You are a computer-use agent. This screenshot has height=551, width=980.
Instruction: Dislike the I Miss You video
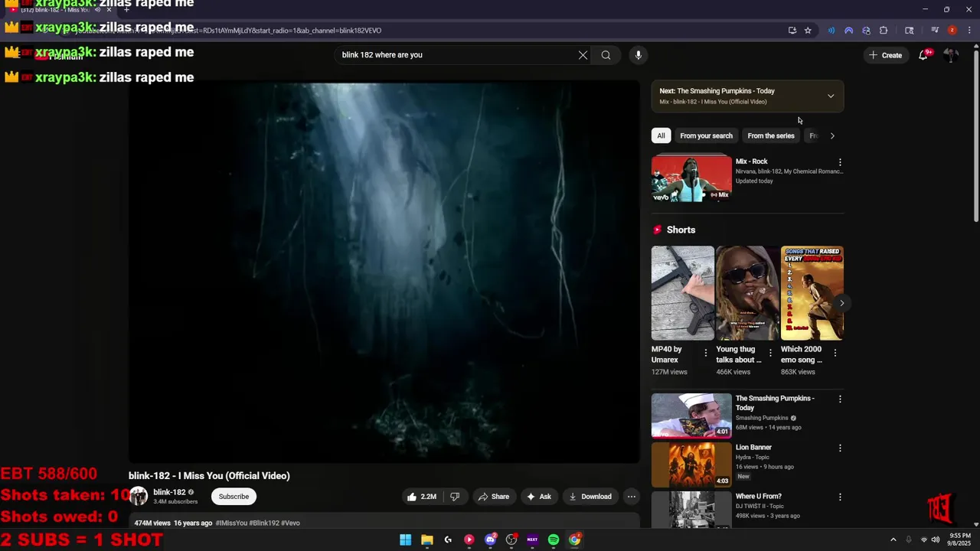(x=455, y=497)
